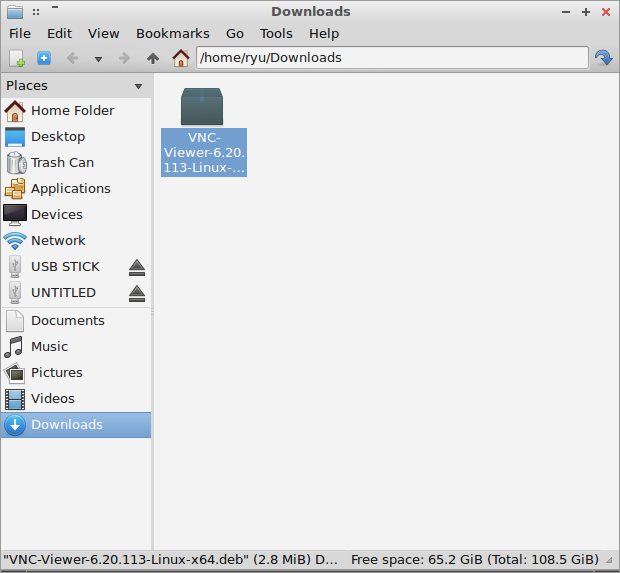Click the Free space 65.2 GiB status text
620x573 pixels.
(x=475, y=560)
